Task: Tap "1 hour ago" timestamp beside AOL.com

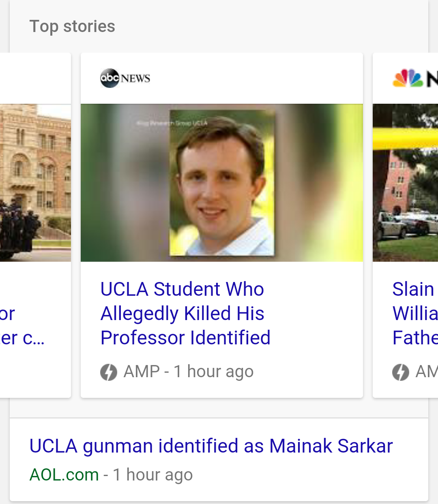Action: (x=152, y=474)
